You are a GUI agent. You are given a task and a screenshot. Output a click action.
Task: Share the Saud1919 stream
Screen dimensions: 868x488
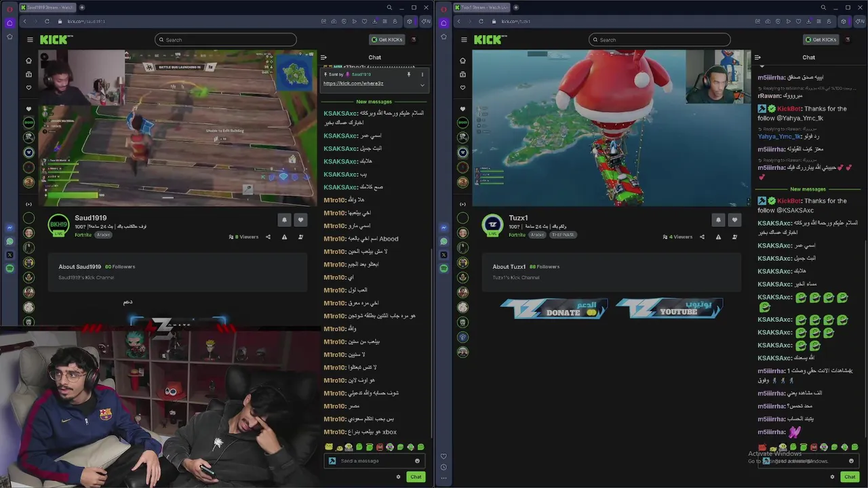click(268, 237)
